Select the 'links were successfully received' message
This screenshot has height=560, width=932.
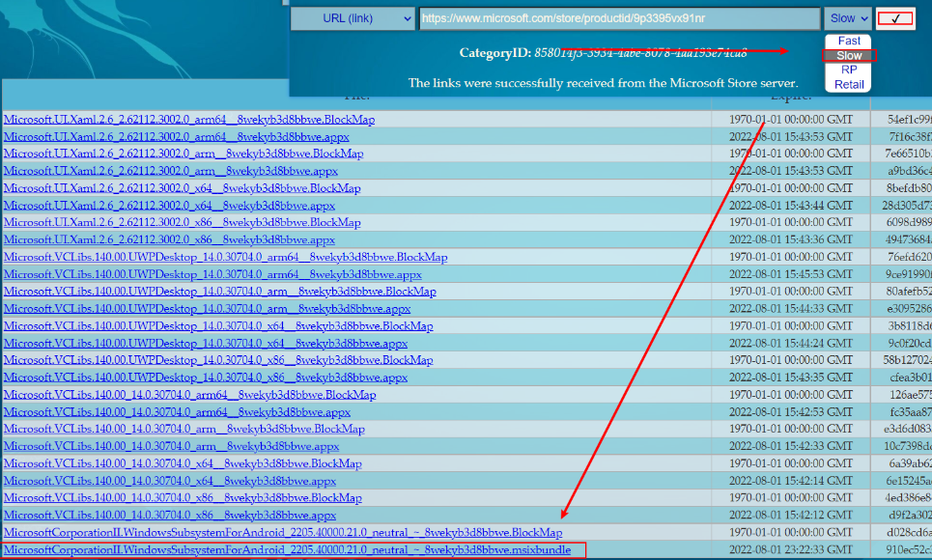click(603, 83)
